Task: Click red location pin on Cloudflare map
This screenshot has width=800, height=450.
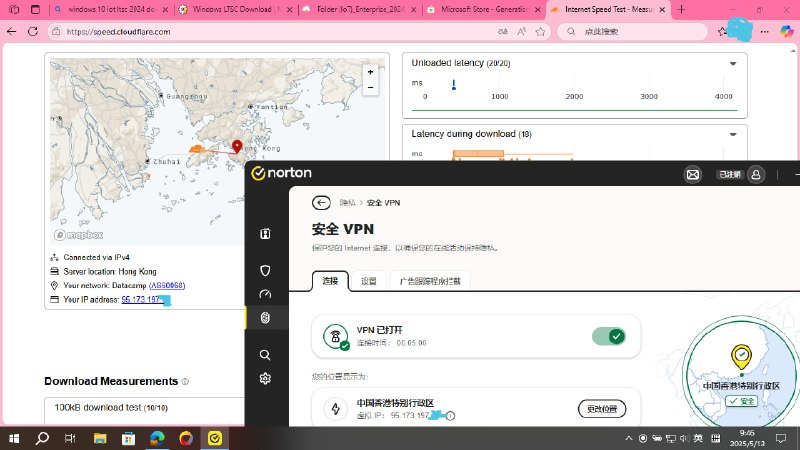Action: pyautogui.click(x=237, y=146)
